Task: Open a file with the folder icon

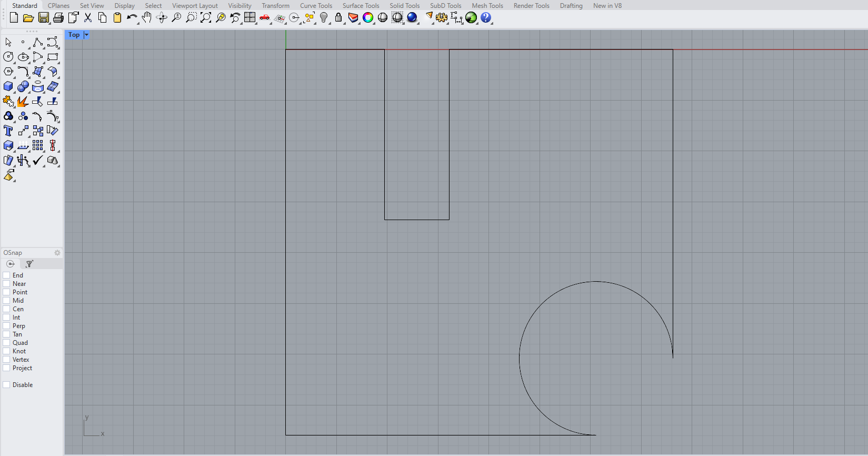Action: [x=28, y=18]
